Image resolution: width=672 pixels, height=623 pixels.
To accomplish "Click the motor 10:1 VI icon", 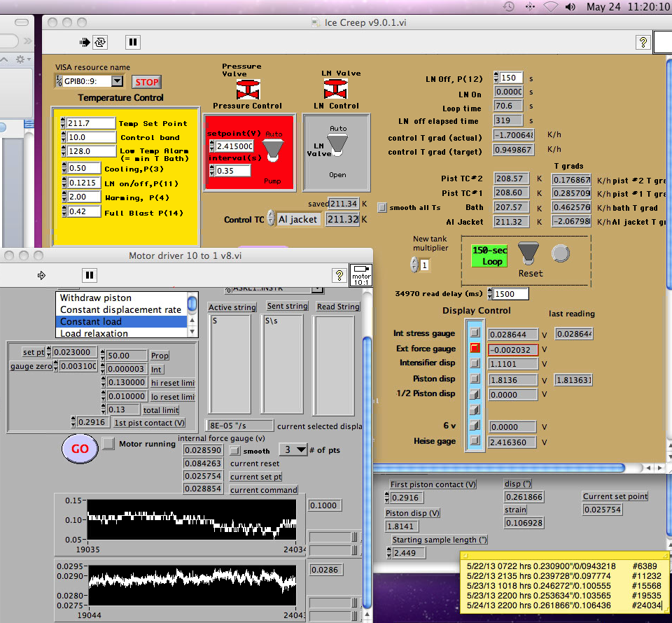I will click(x=360, y=274).
